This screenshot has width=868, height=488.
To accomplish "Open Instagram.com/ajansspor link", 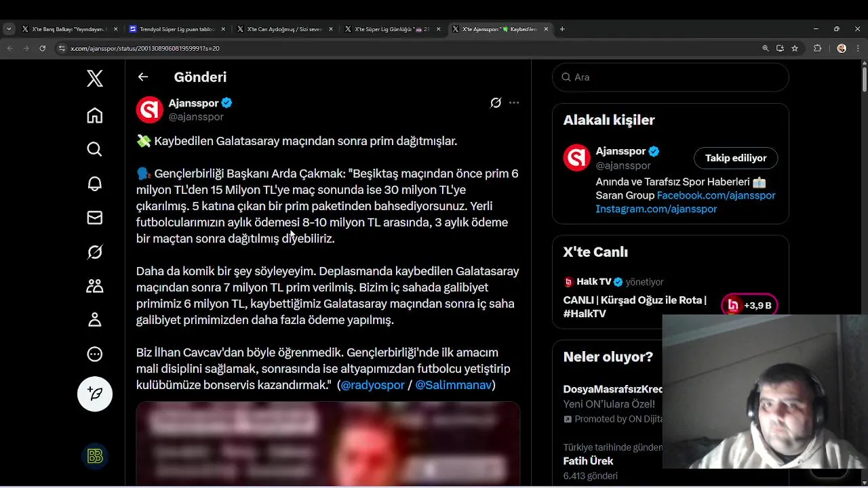I will [x=656, y=209].
